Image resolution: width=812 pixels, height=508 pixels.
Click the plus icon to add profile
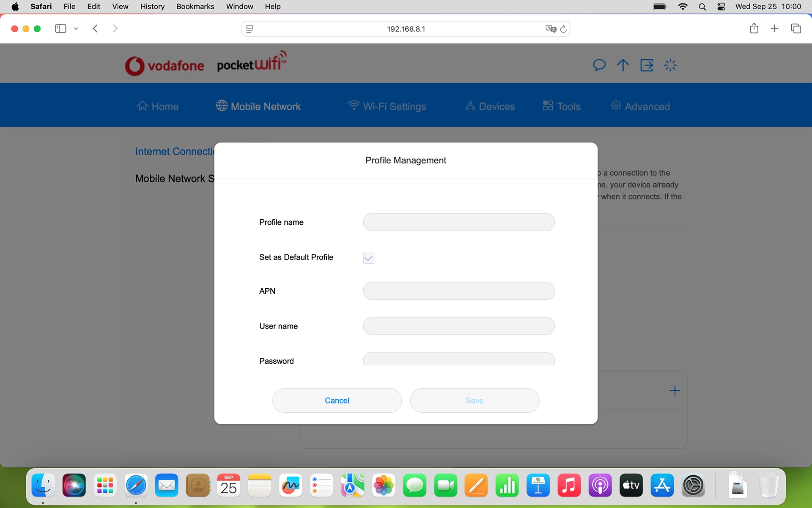675,390
